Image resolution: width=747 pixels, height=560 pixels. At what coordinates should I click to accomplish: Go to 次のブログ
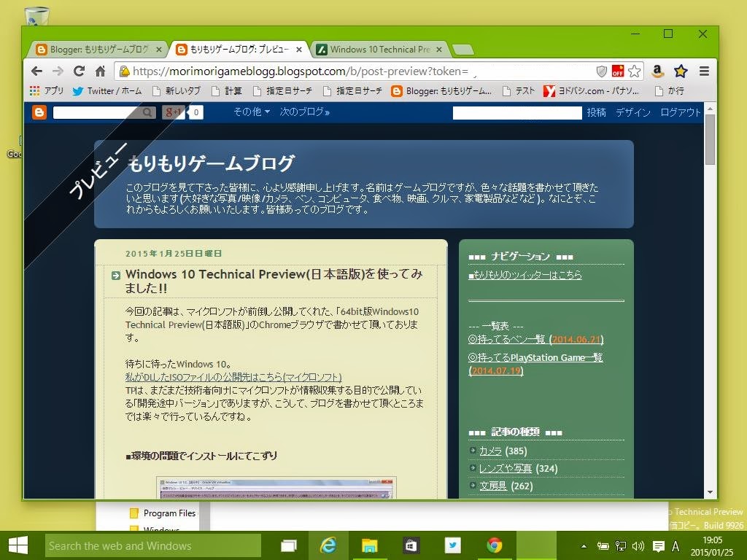tap(304, 112)
